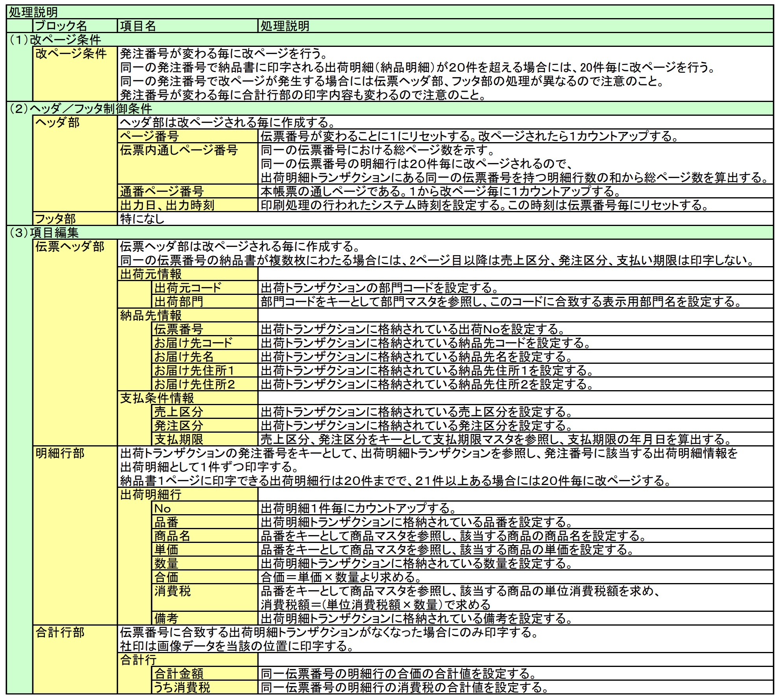
Task: Select the 伝票内通しページ番号 item cell
Action: coord(188,164)
